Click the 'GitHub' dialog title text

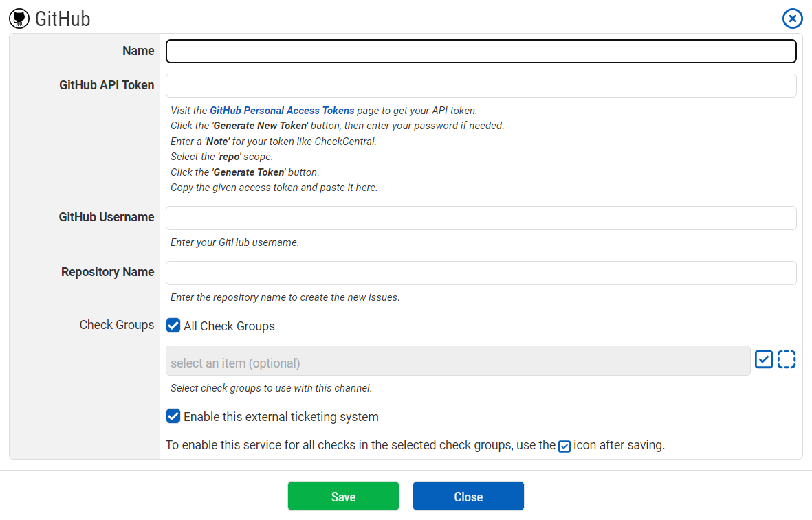(63, 19)
